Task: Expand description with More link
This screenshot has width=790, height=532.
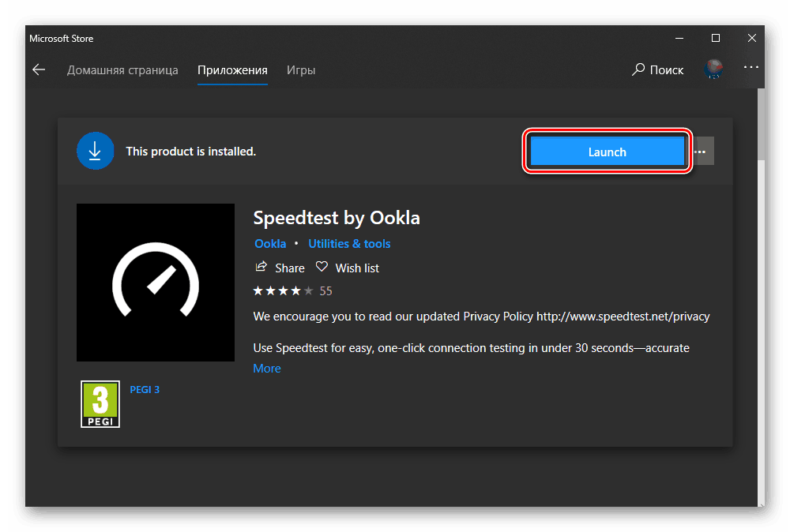Action: click(267, 368)
